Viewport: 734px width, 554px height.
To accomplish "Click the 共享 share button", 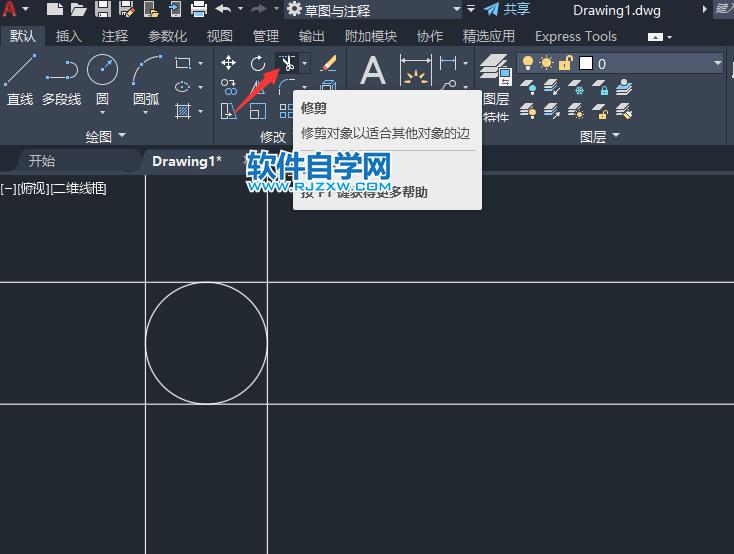I will 507,9.
